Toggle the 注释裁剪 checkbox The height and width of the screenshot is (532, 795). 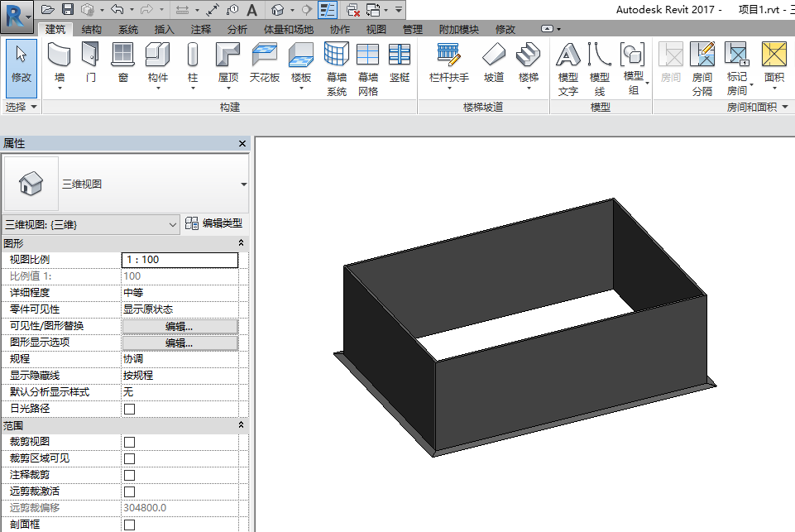[x=130, y=475]
